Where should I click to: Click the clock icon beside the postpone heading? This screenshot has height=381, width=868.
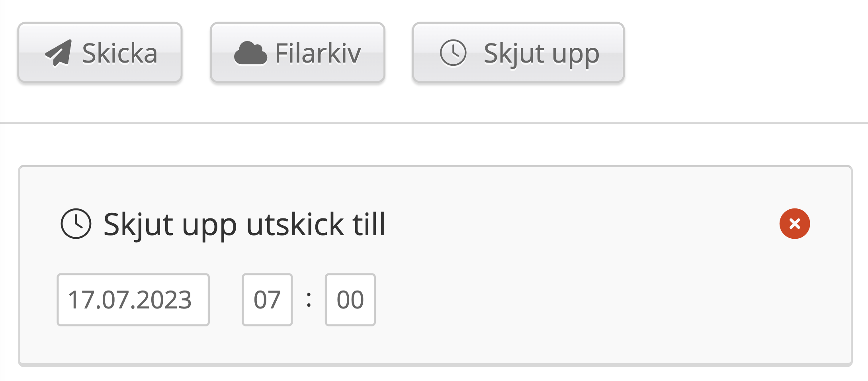[x=76, y=224]
